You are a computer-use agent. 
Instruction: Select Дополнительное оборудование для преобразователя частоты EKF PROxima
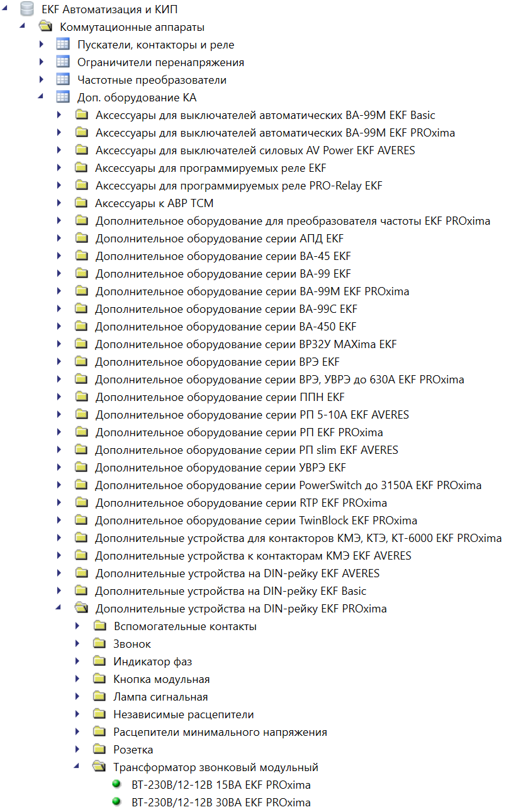(x=293, y=221)
